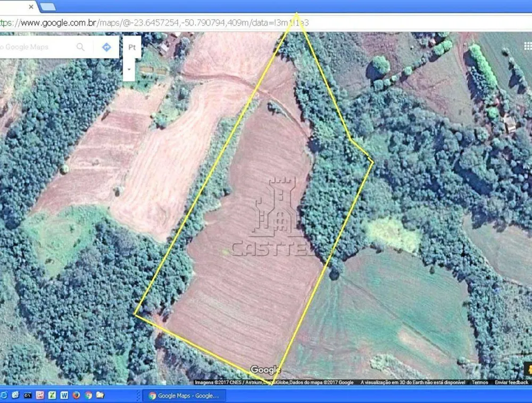Click the imagery copyright attribution text
The height and width of the screenshot is (403, 532).
[x=274, y=382]
